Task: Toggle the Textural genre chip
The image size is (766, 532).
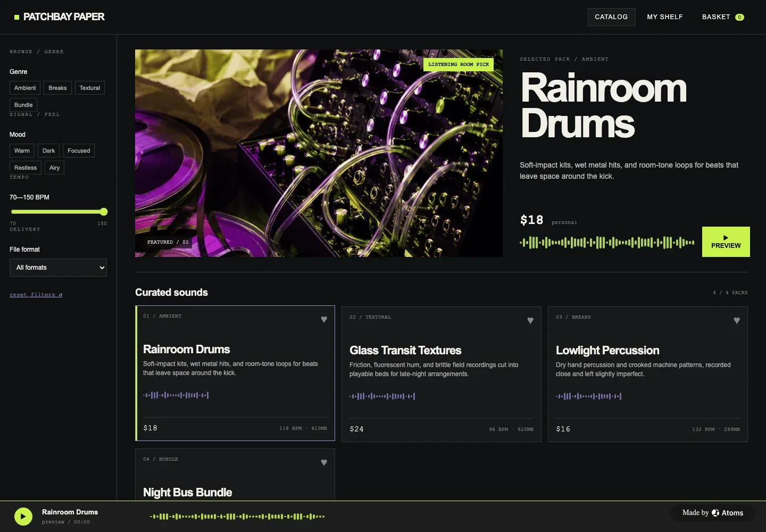Action: [90, 88]
